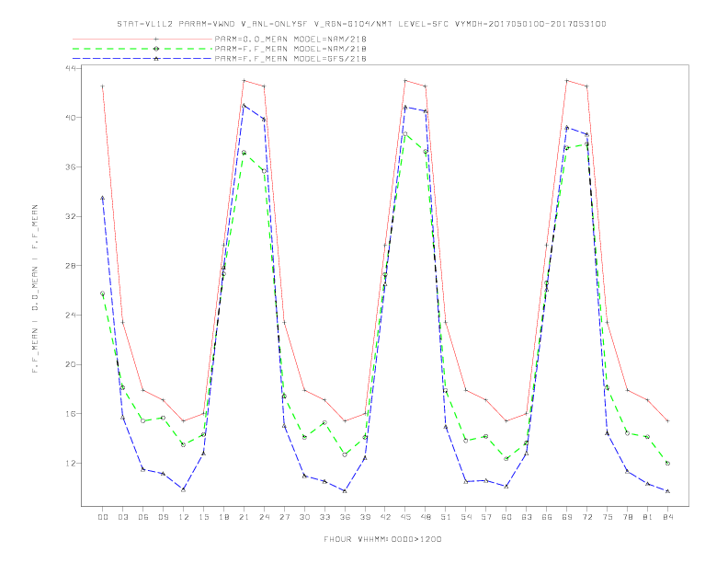Click the green NAM circle marker at hour 84
Viewport: 728px width, 563px height.
coord(667,463)
